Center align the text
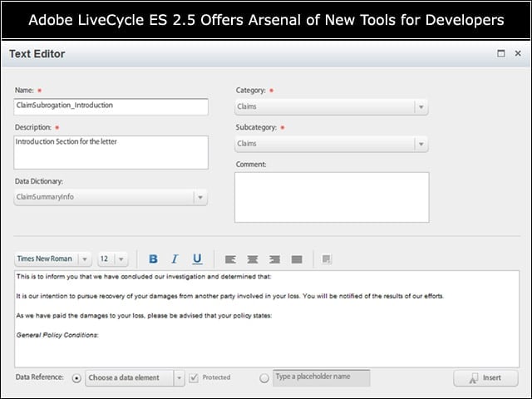The width and height of the screenshot is (532, 399). pos(253,259)
